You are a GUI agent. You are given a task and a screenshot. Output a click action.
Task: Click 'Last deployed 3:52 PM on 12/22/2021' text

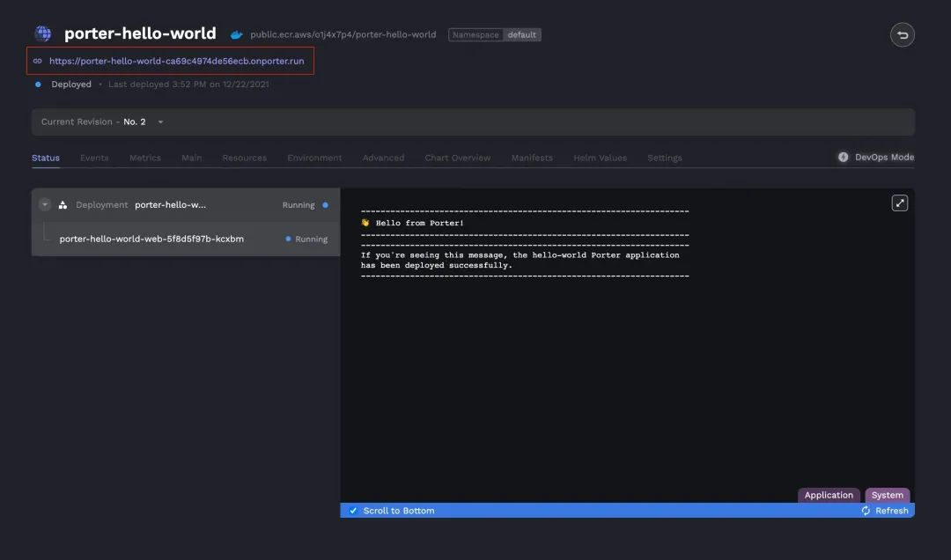pos(188,85)
